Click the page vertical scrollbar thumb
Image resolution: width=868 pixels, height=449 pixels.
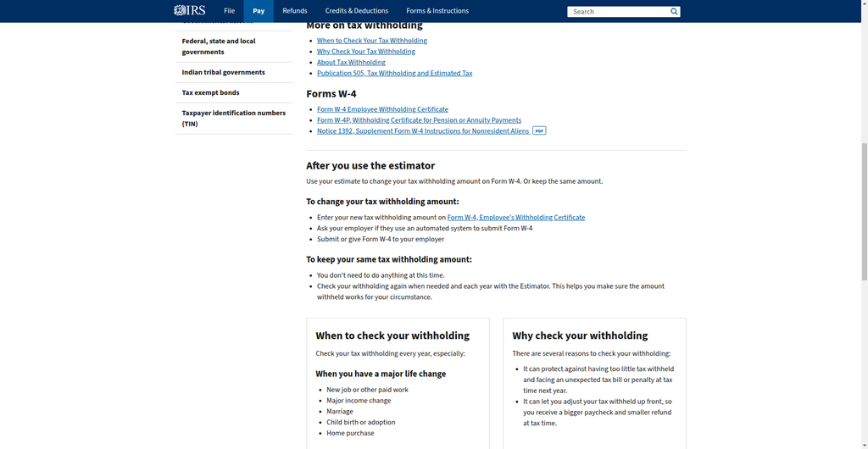pos(864,212)
